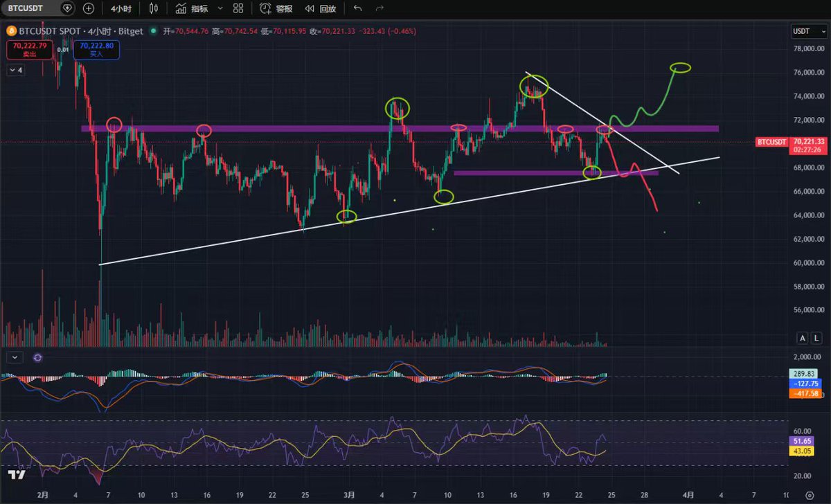Open the candlestick chart style menu
The image size is (831, 504).
(x=153, y=8)
